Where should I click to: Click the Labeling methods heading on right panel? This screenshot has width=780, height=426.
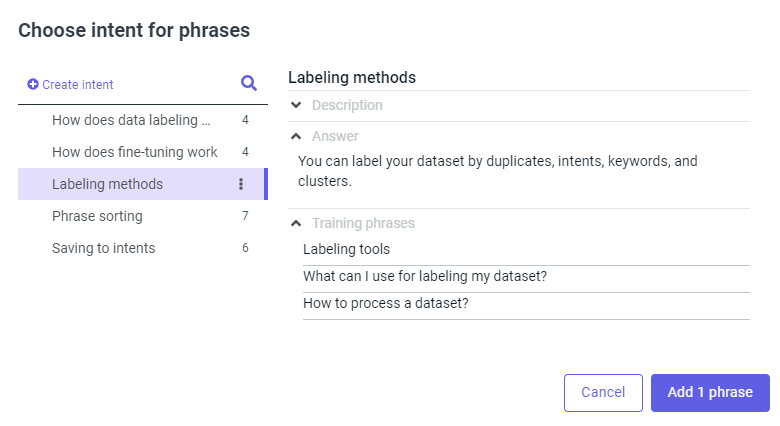click(351, 77)
